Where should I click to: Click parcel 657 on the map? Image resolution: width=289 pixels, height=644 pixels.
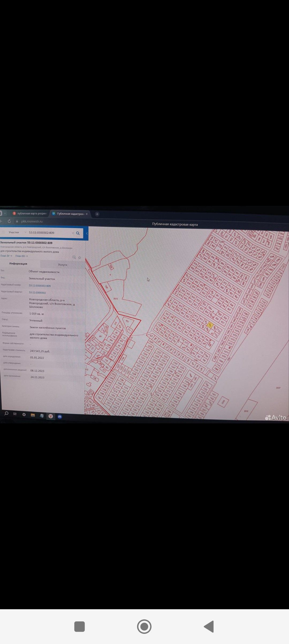(127, 321)
